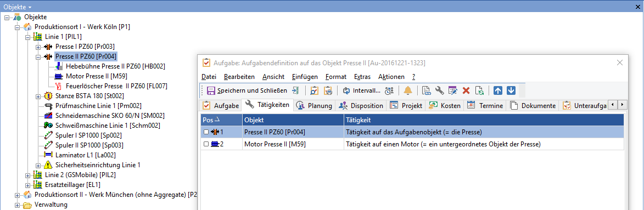Click the edit form pencil icon
The height and width of the screenshot is (210, 644).
452,90
